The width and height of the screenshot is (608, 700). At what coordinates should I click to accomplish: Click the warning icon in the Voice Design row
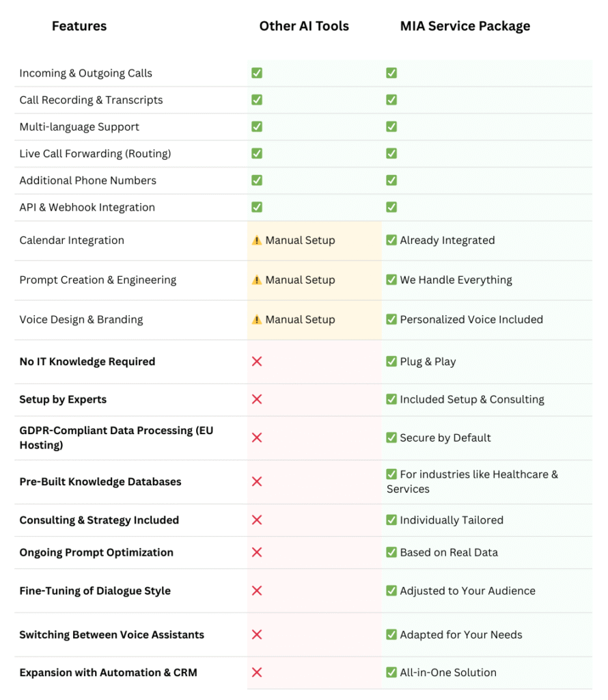pyautogui.click(x=257, y=320)
